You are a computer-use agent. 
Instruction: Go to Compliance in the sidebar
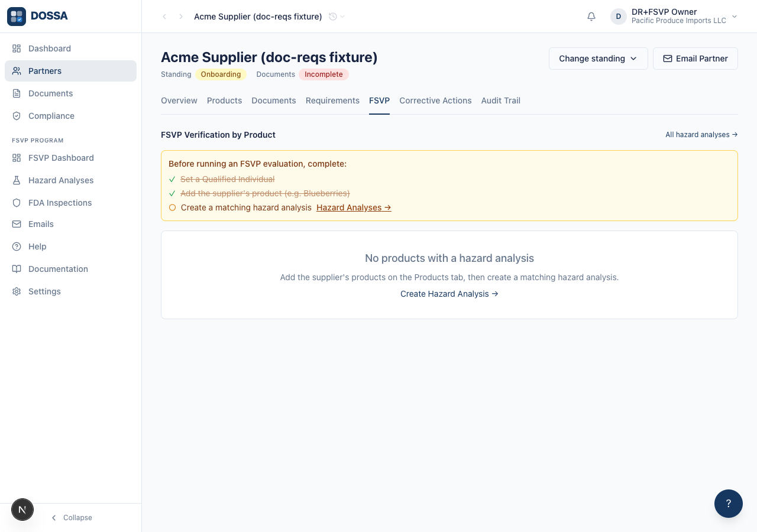(70, 116)
